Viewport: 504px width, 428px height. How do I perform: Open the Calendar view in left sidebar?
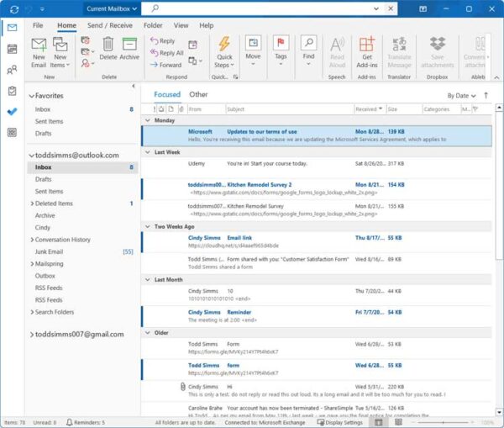12,50
